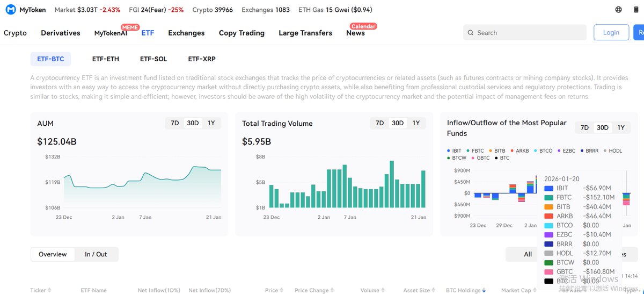Click the $5.95B trading volume value

pos(257,142)
